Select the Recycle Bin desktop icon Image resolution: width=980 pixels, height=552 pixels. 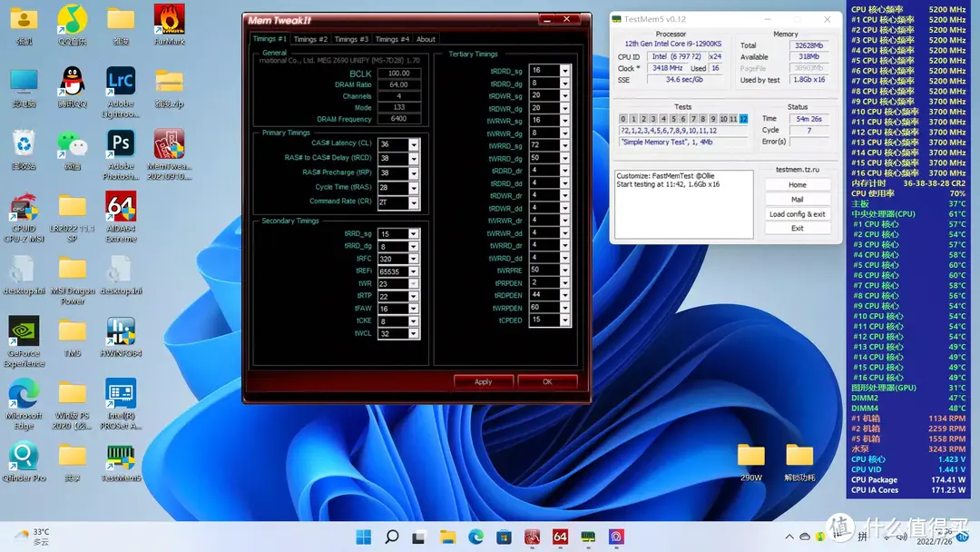24,150
